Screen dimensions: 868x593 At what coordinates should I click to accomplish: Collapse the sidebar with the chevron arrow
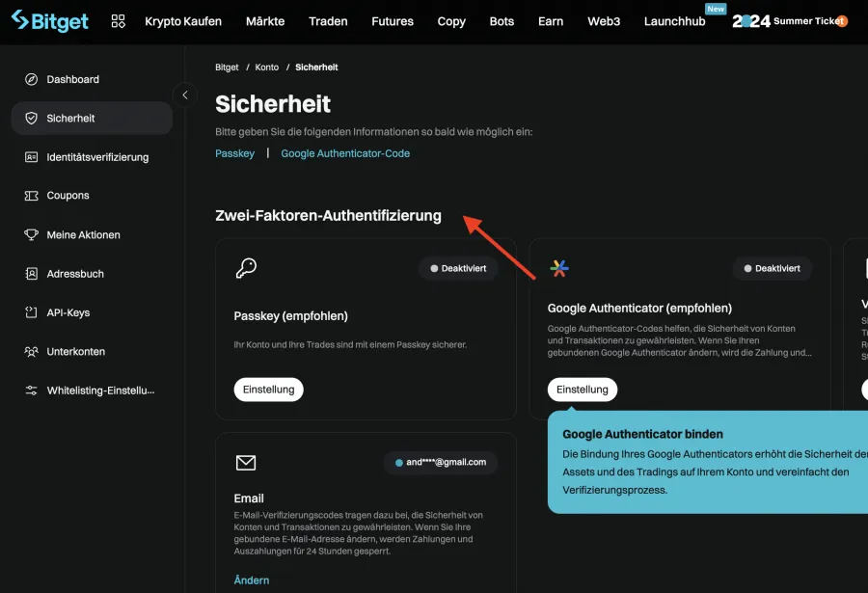click(x=185, y=94)
